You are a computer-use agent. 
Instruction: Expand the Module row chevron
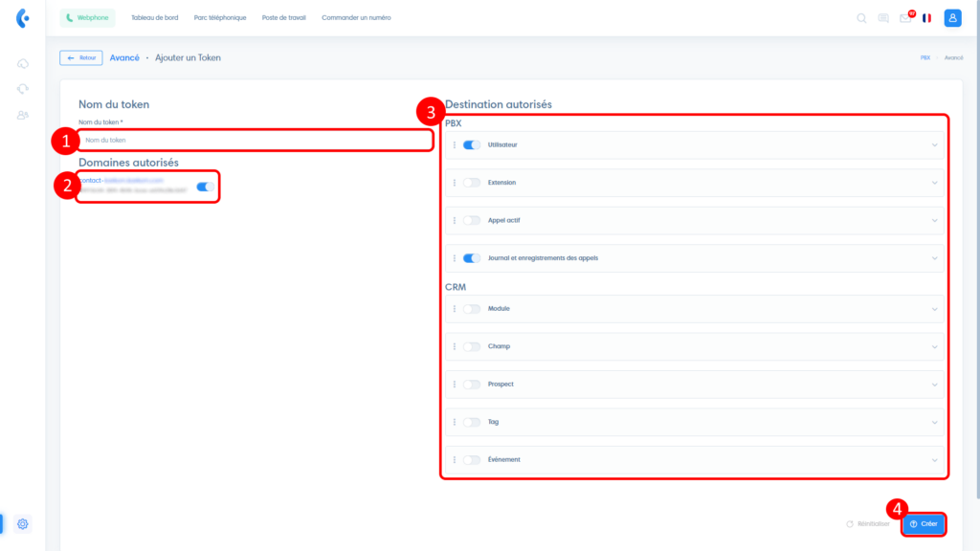coord(934,309)
